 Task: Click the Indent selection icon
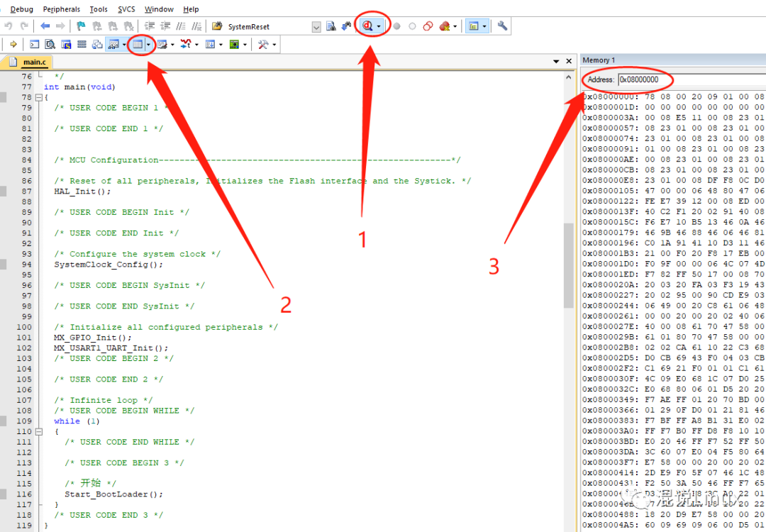[150, 26]
